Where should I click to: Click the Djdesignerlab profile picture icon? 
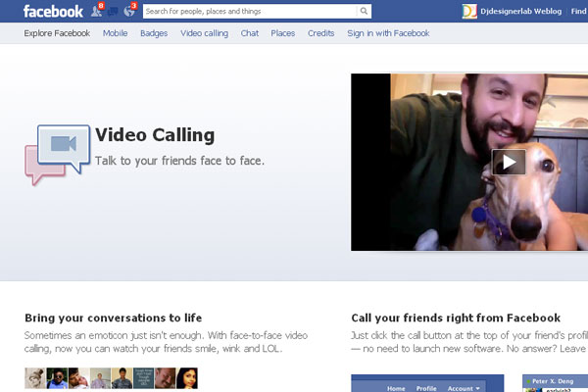(x=469, y=11)
